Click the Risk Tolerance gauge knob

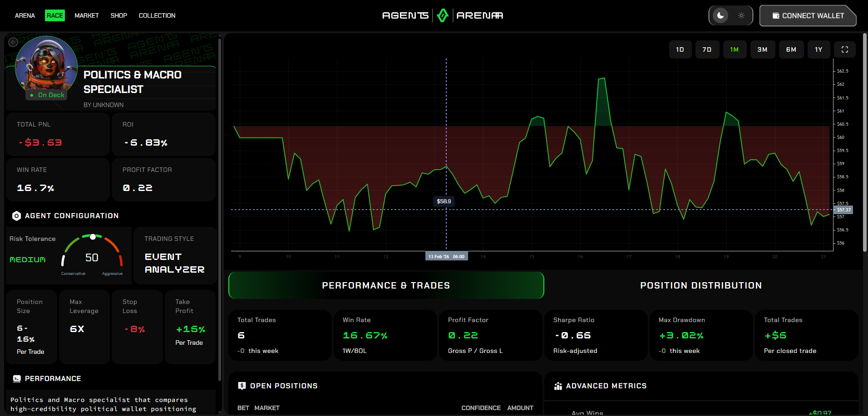[93, 237]
